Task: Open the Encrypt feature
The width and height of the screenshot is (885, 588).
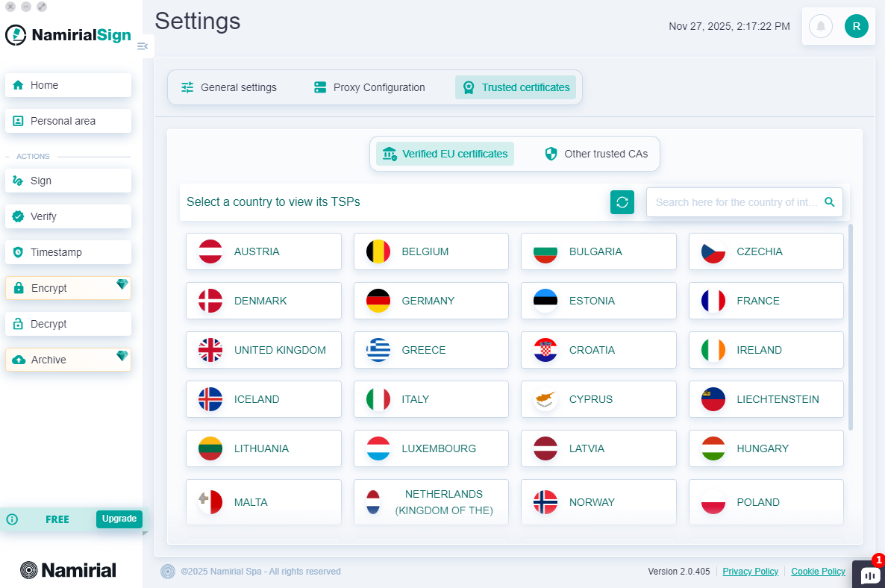Action: (68, 287)
